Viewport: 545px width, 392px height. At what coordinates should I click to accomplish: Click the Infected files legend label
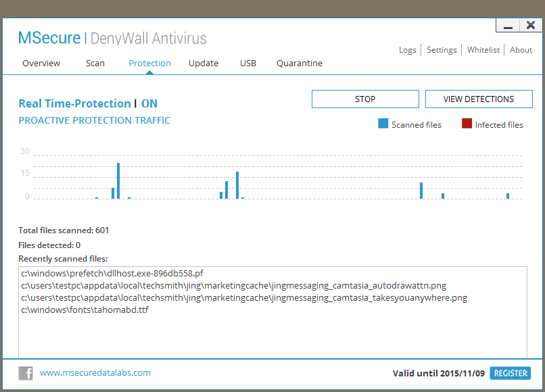click(499, 125)
